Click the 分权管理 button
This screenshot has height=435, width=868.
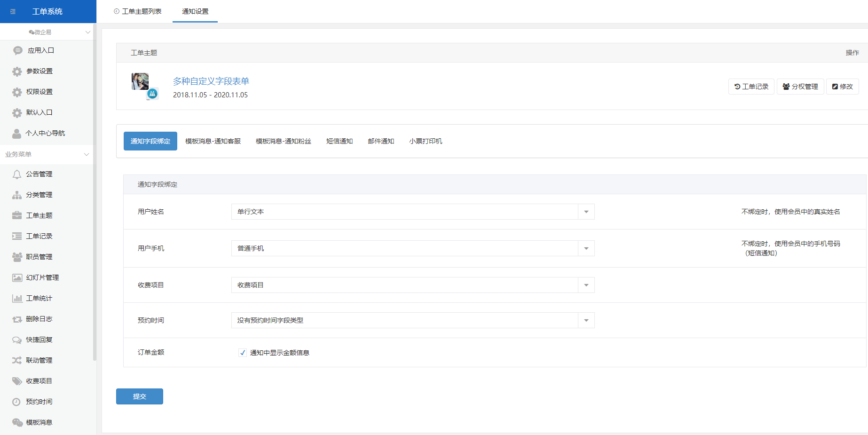click(800, 87)
